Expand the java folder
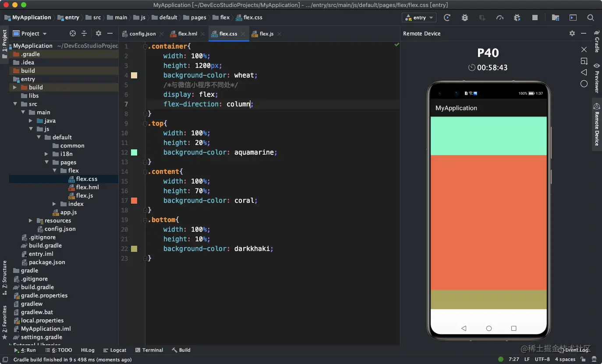 pyautogui.click(x=31, y=120)
